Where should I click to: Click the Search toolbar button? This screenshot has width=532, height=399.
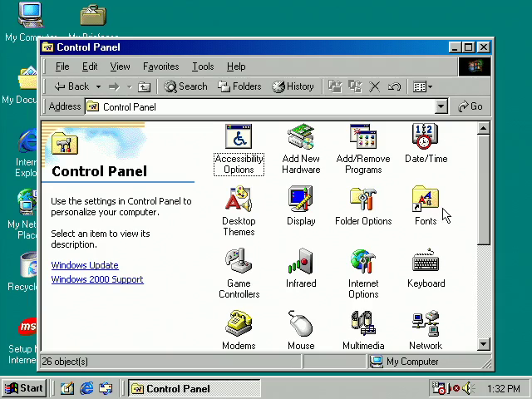185,86
